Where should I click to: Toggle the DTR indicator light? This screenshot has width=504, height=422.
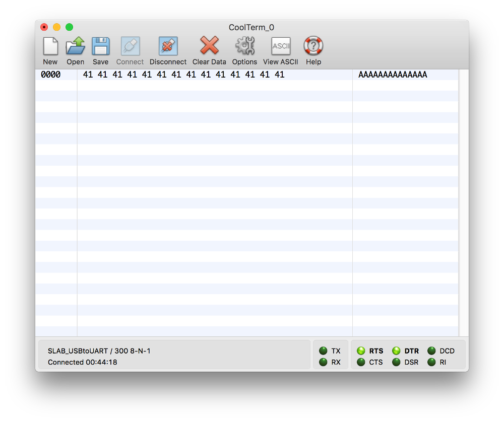coord(396,351)
